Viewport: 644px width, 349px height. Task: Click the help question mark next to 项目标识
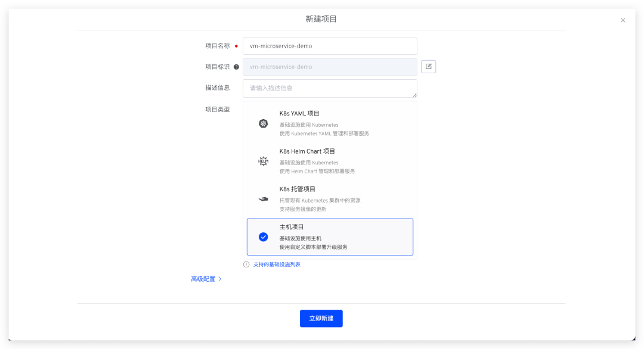coord(236,67)
